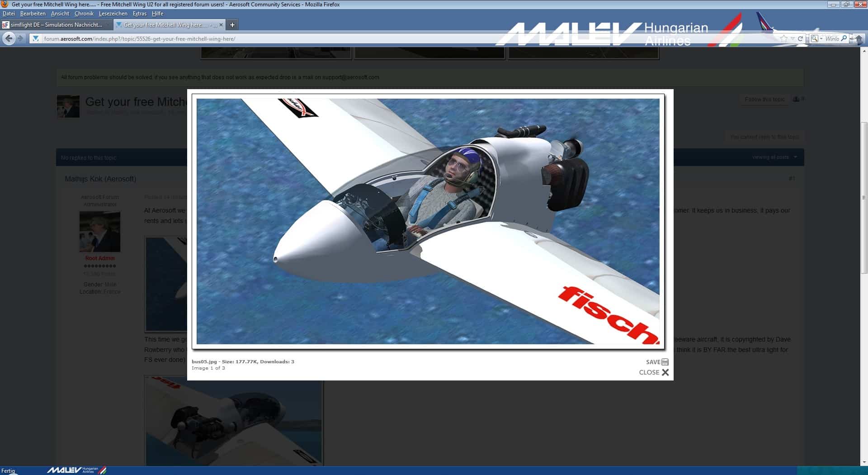The height and width of the screenshot is (475, 868).
Task: Open the Lesezeichen menu
Action: pyautogui.click(x=113, y=14)
